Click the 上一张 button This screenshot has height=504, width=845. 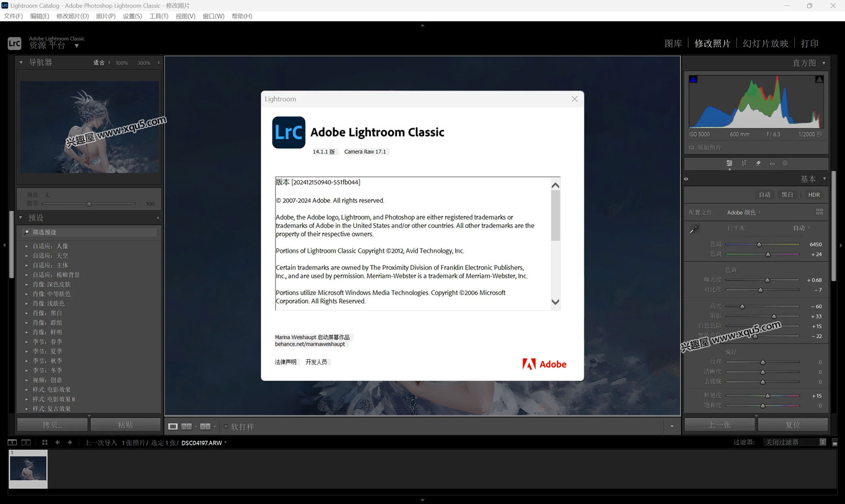(x=719, y=425)
